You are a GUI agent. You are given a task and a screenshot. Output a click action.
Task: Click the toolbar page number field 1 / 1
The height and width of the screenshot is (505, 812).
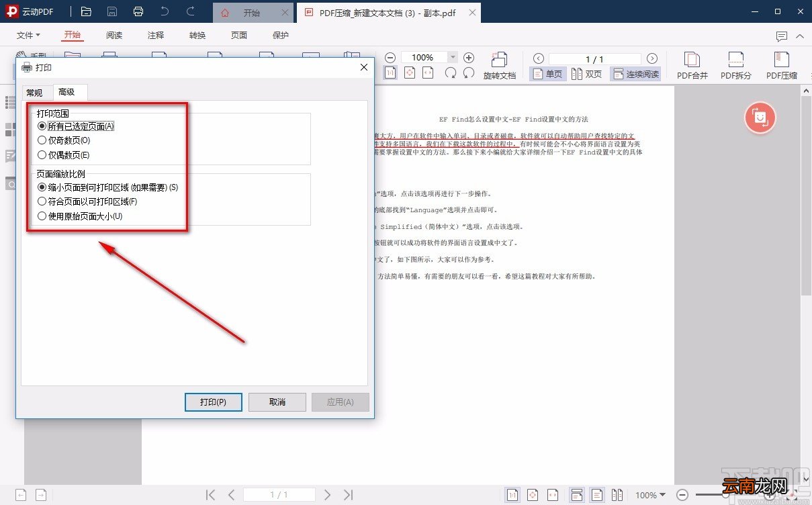595,59
